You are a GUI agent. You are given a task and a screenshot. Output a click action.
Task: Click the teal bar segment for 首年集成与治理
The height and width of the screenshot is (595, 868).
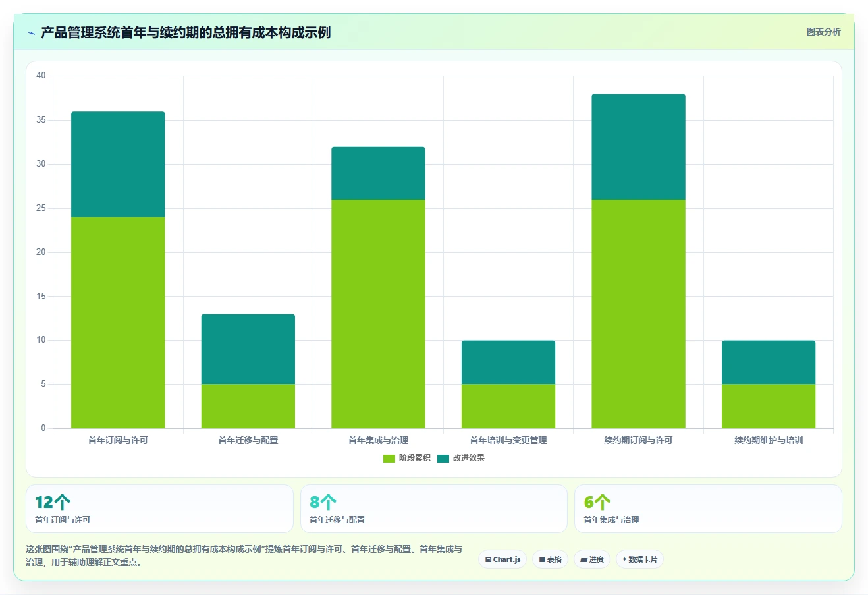[x=378, y=173]
